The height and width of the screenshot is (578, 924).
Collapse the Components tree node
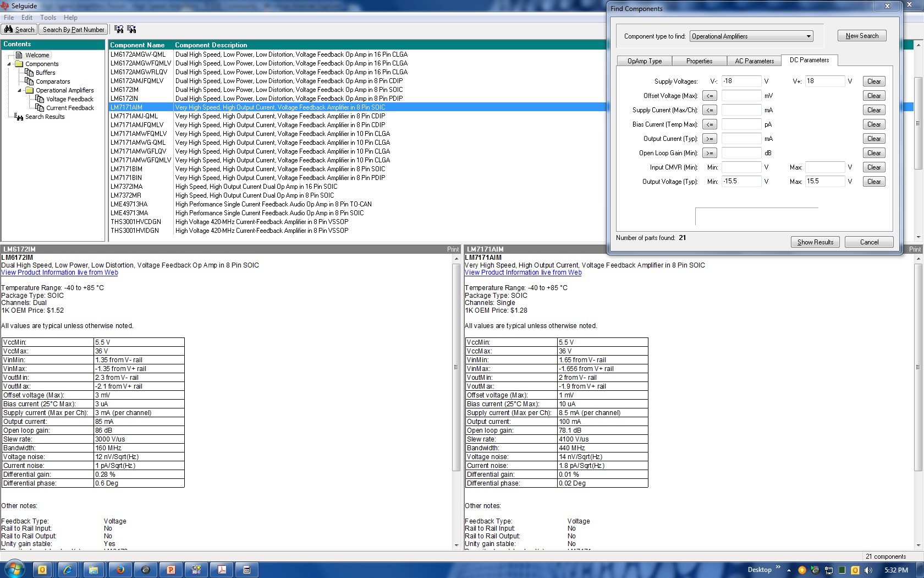tap(9, 64)
